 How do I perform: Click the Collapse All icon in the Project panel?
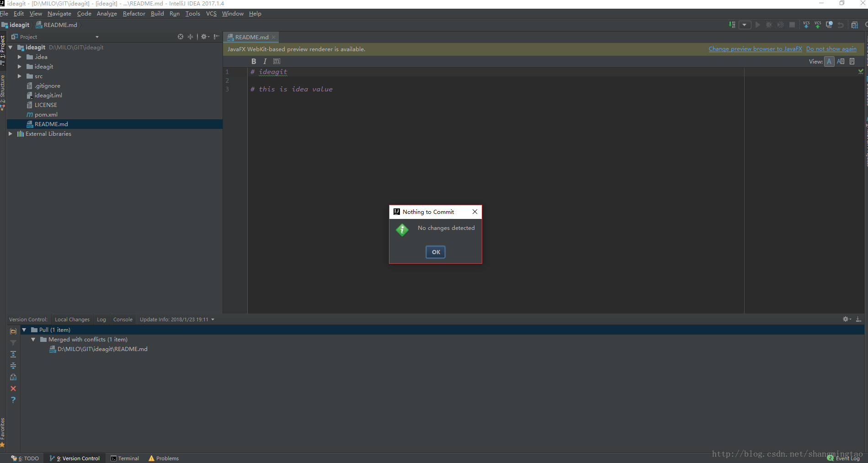click(191, 37)
